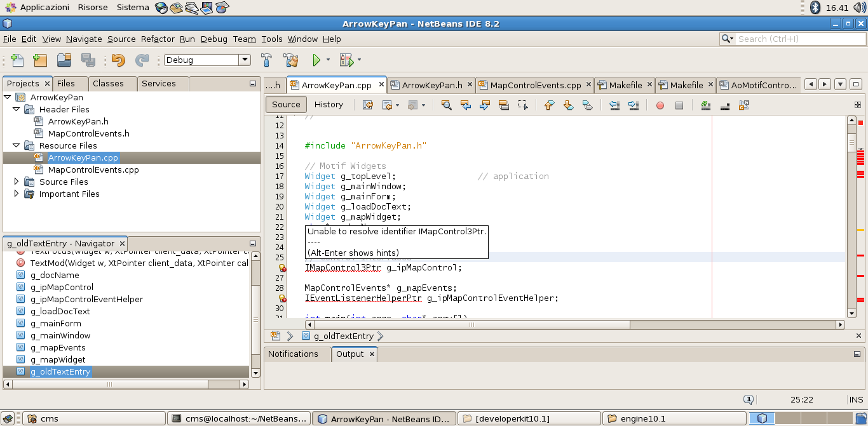Click the Build Project hammer icon
This screenshot has height=426, width=868.
(x=267, y=60)
